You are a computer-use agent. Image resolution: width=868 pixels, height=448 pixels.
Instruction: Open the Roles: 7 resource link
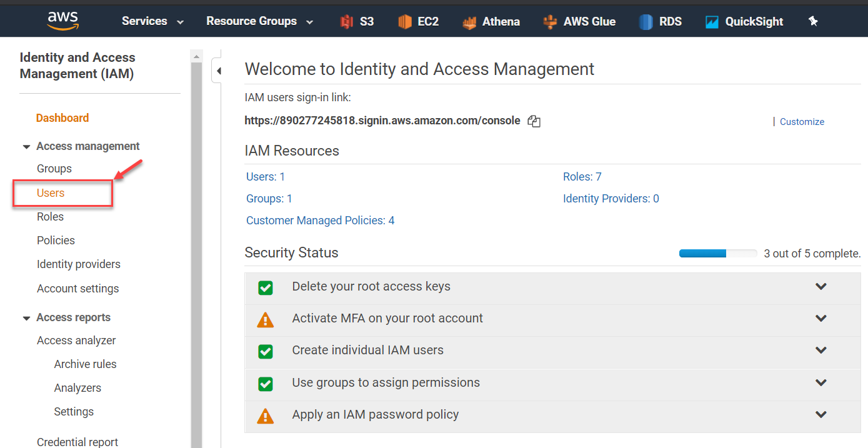coord(582,177)
